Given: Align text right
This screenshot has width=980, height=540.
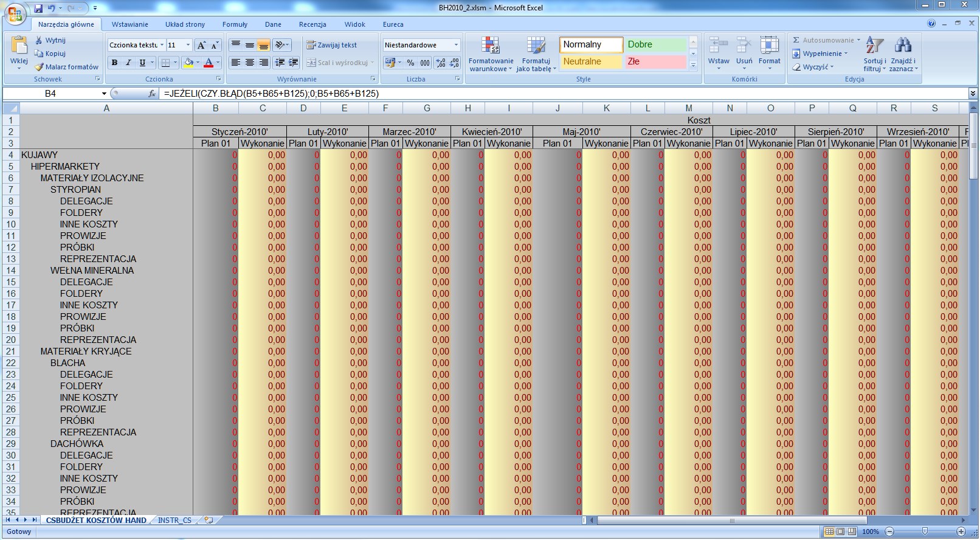Looking at the screenshot, I should [264, 62].
